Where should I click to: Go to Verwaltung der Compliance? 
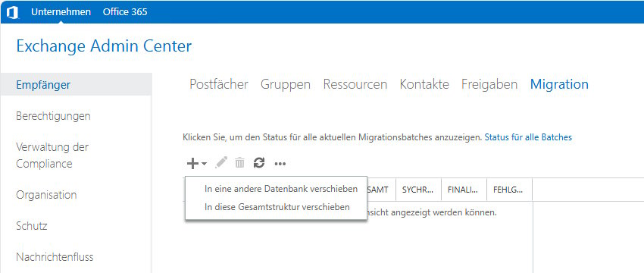(x=52, y=155)
